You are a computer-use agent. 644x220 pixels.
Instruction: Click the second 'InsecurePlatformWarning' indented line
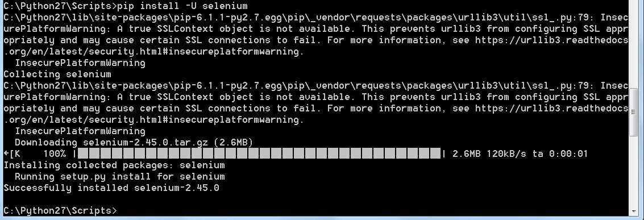click(x=80, y=131)
